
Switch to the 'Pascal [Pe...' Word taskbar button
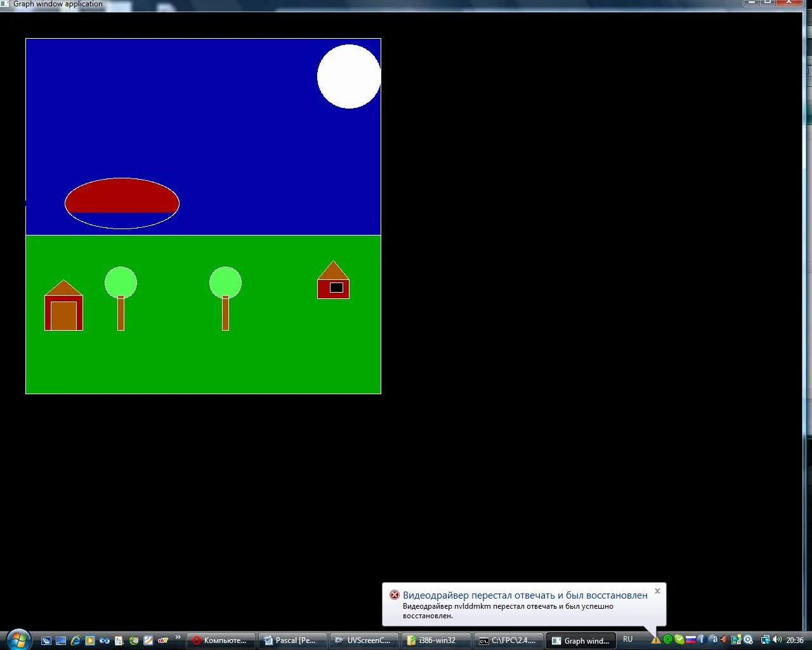[x=292, y=640]
